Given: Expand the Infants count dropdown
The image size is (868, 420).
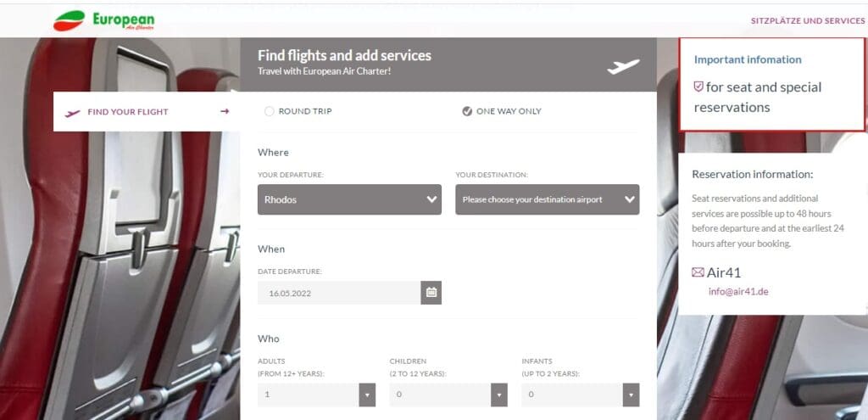Looking at the screenshot, I should tap(581, 395).
